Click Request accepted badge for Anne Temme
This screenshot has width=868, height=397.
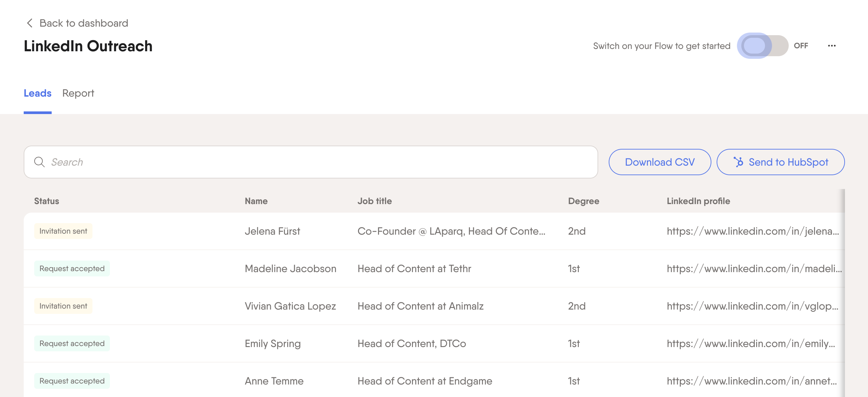72,381
